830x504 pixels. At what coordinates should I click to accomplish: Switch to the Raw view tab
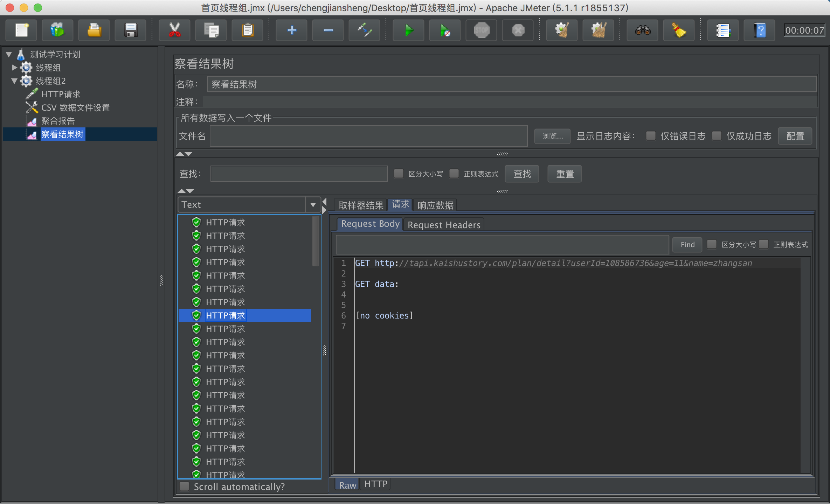point(347,485)
